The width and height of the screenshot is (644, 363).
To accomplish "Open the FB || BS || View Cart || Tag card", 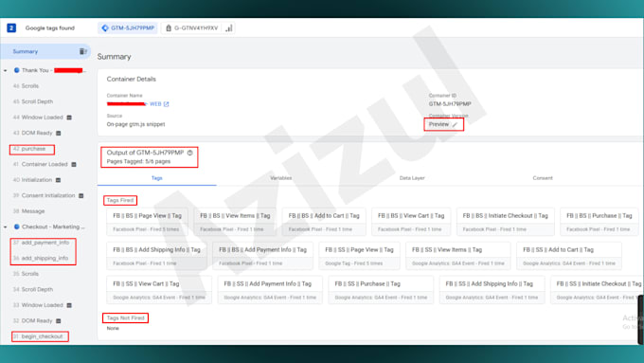I will (411, 222).
